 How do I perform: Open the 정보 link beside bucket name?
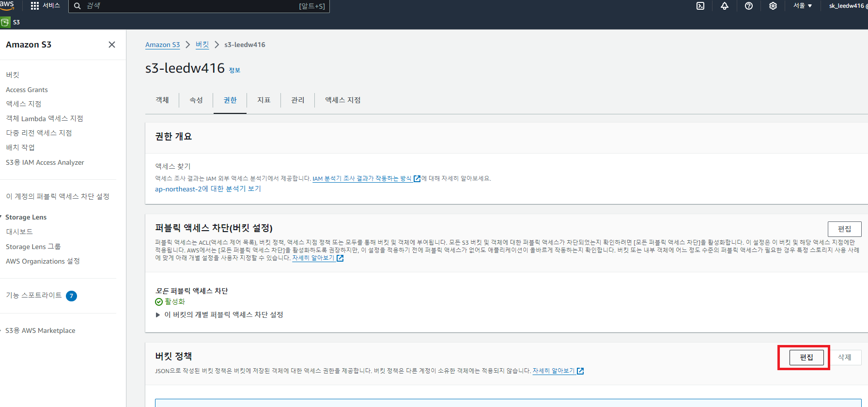[234, 70]
